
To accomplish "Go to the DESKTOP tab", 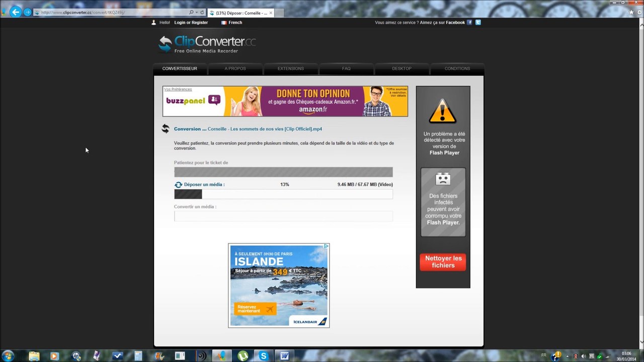I will click(x=402, y=68).
